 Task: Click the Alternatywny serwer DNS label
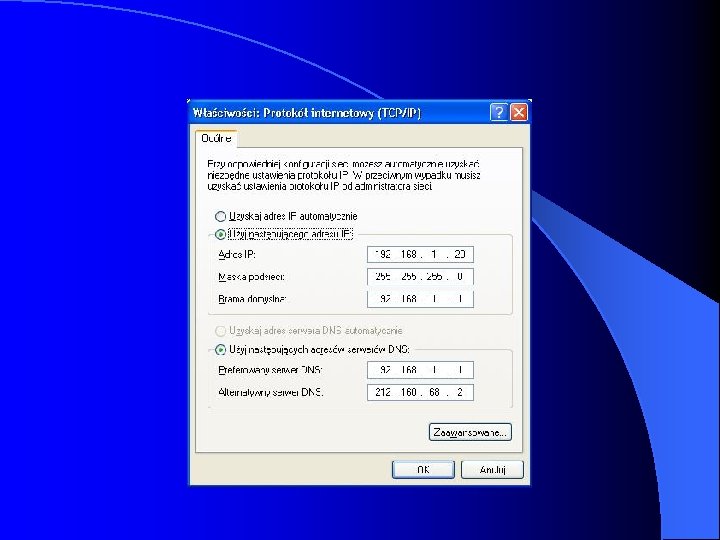click(x=271, y=393)
